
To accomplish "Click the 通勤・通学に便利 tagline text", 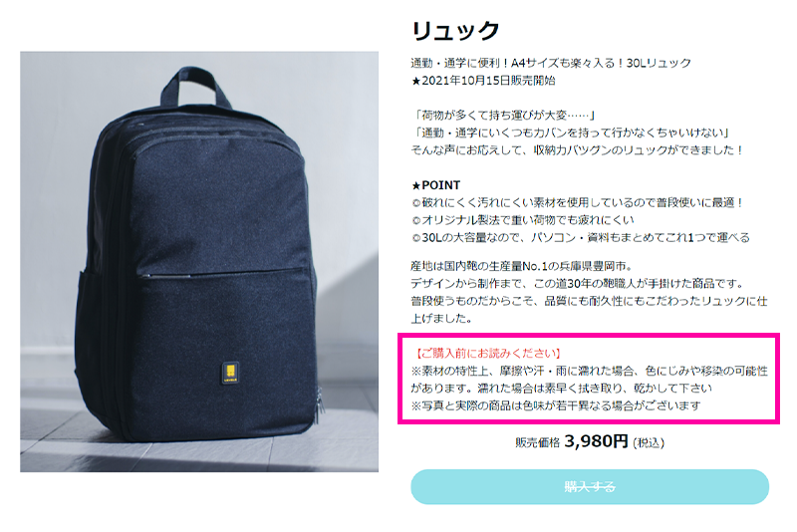I will [551, 63].
